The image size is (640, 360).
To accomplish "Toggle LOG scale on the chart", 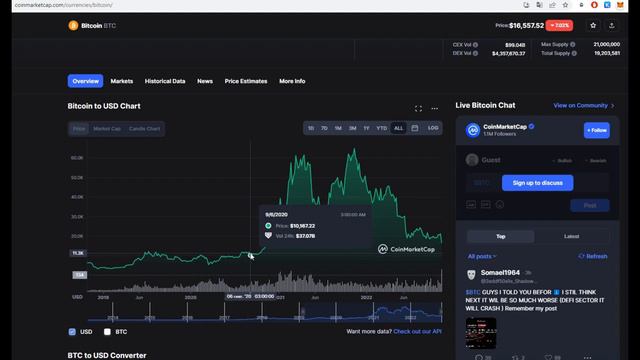I will pyautogui.click(x=433, y=128).
